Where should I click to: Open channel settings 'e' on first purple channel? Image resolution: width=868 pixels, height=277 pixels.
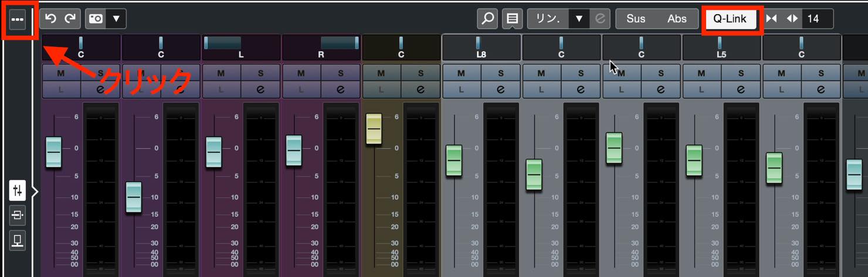point(100,90)
